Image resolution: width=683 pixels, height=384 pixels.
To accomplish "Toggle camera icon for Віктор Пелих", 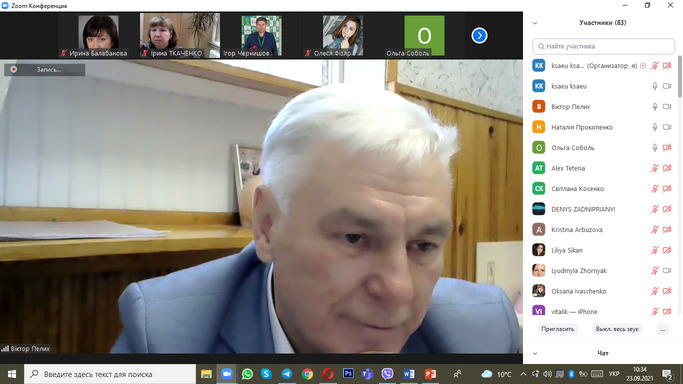I will coord(667,107).
